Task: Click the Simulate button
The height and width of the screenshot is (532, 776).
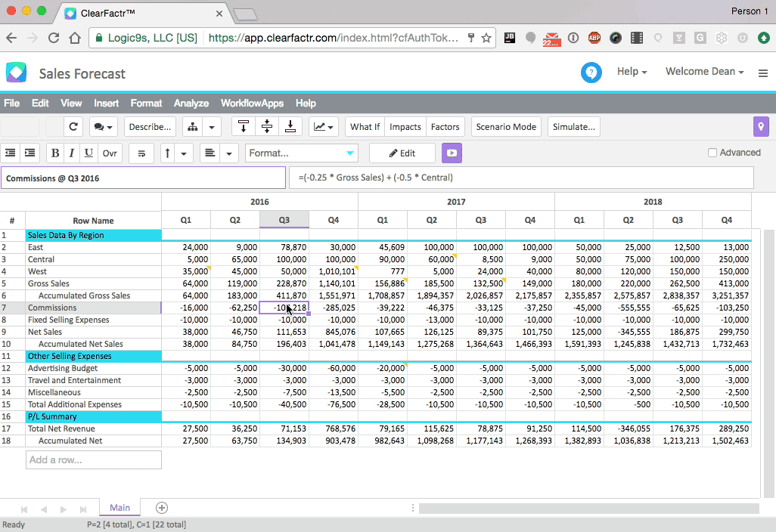Action: point(574,127)
